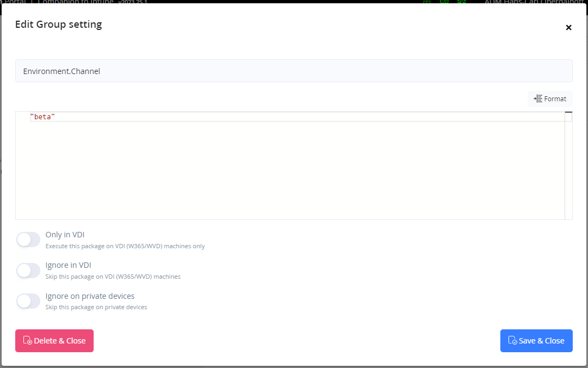
Task: Click the red Delete & Close button
Action: click(54, 341)
